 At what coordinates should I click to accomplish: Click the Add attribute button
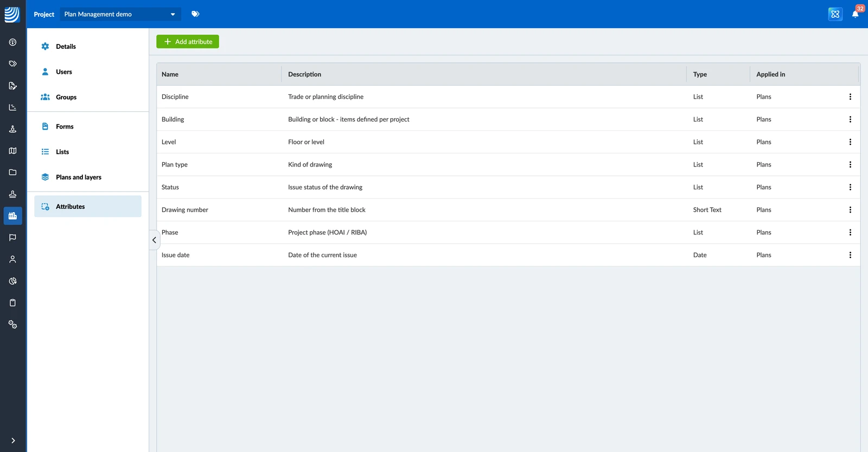pyautogui.click(x=188, y=42)
